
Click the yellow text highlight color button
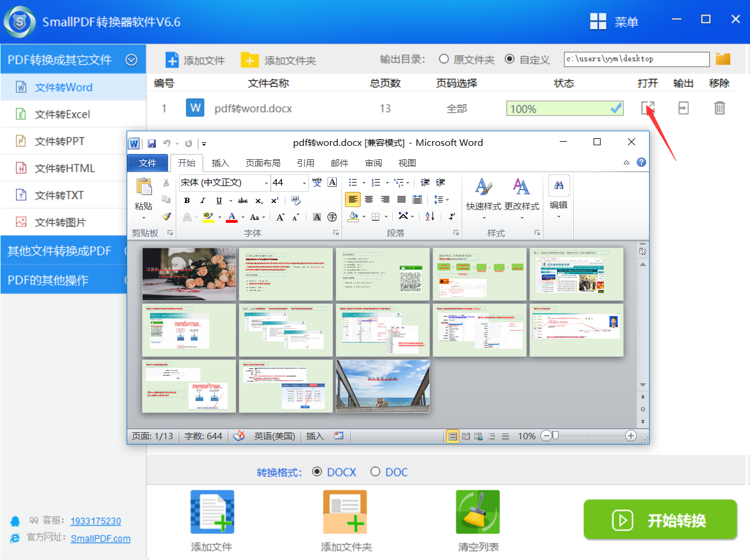click(x=208, y=217)
